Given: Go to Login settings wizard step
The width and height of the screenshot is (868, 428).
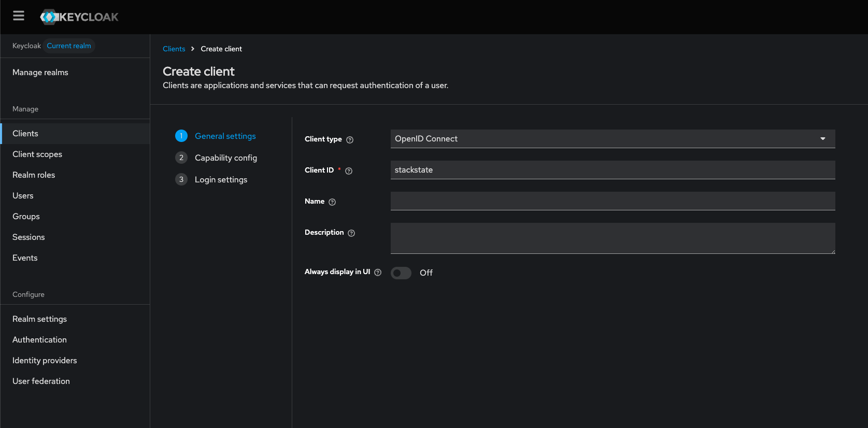Looking at the screenshot, I should tap(221, 179).
